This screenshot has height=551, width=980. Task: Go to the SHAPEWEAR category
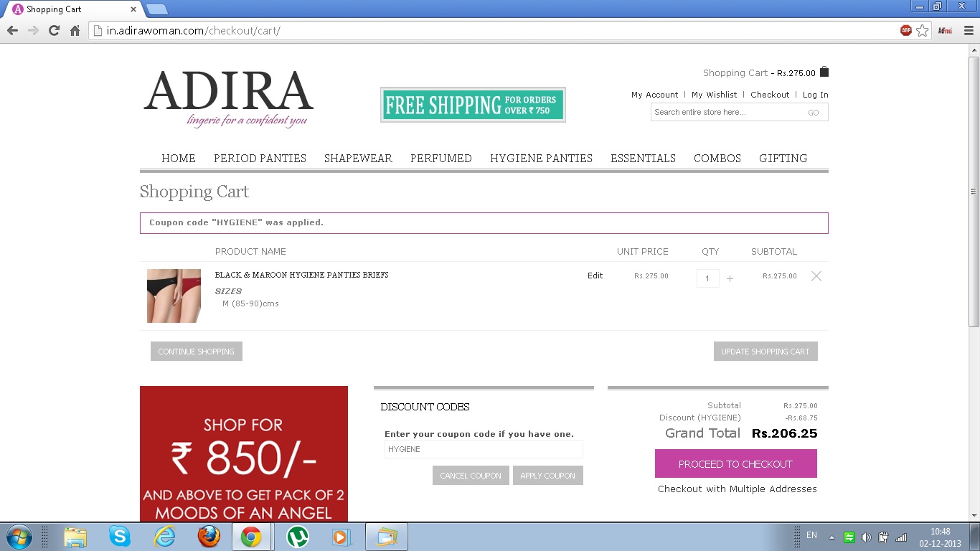[358, 159]
